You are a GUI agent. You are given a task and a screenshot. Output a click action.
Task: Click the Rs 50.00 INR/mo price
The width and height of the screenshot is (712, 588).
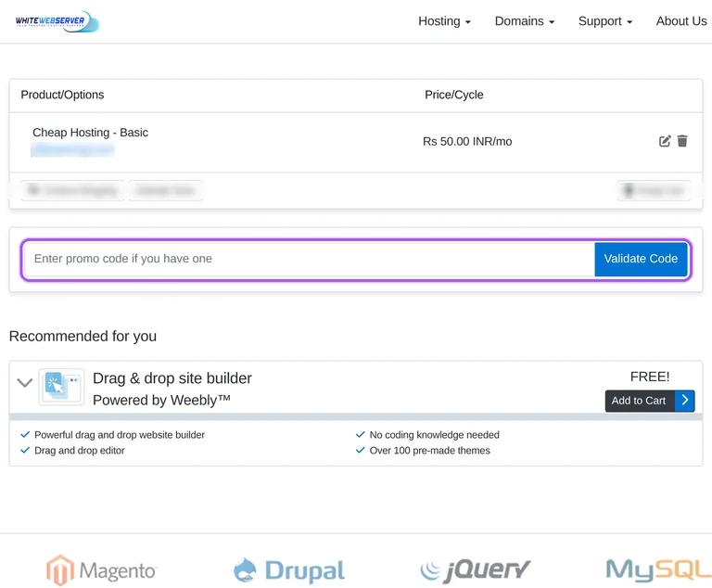click(x=467, y=142)
